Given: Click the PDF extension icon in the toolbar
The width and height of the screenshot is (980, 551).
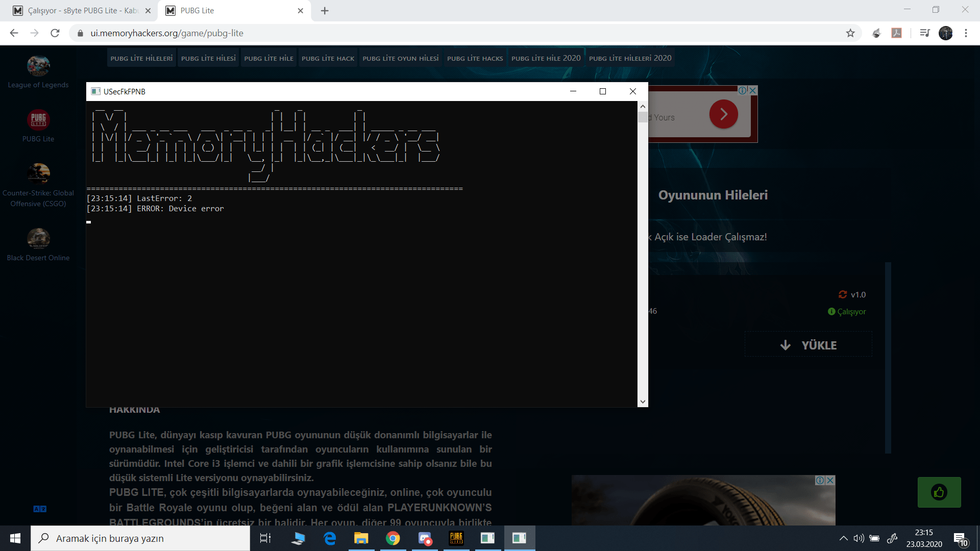Looking at the screenshot, I should pos(897,33).
